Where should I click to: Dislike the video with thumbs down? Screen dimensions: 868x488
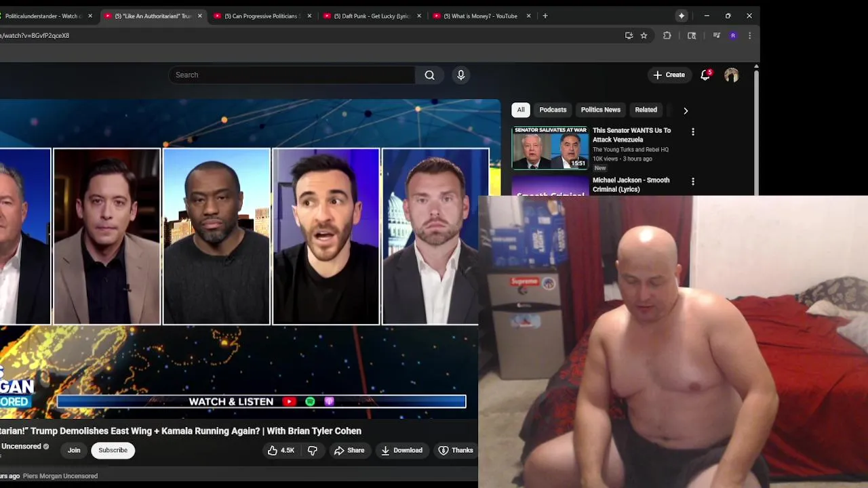313,450
